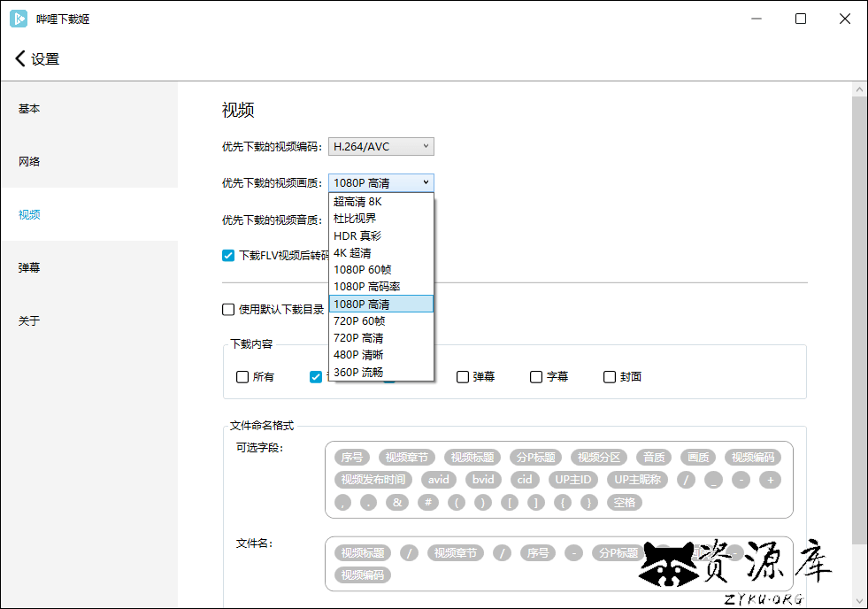Add the hash # tag

coord(428,503)
